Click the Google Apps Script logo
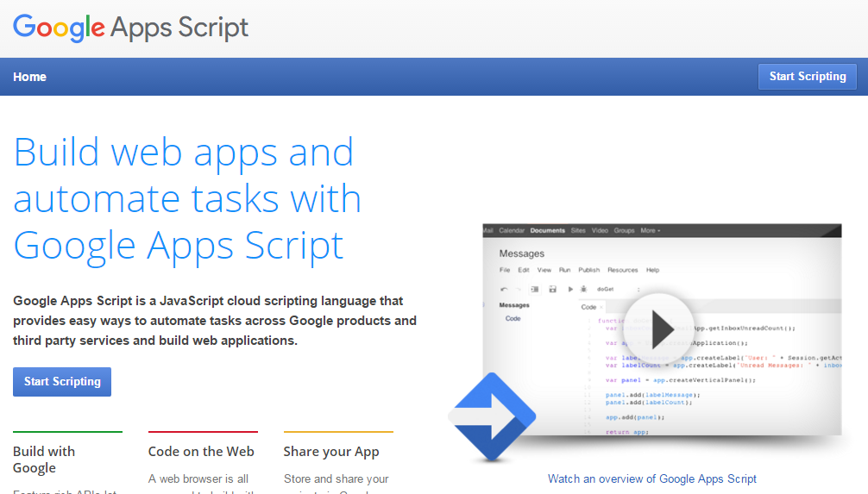 click(x=130, y=28)
